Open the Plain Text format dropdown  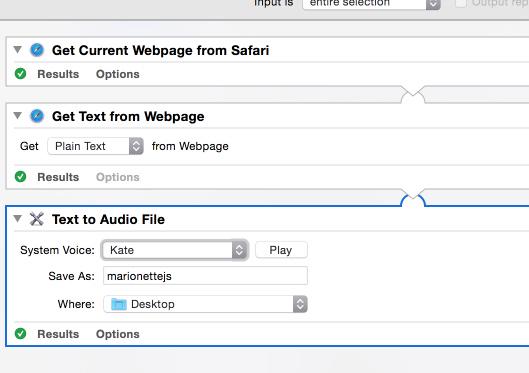[x=96, y=146]
